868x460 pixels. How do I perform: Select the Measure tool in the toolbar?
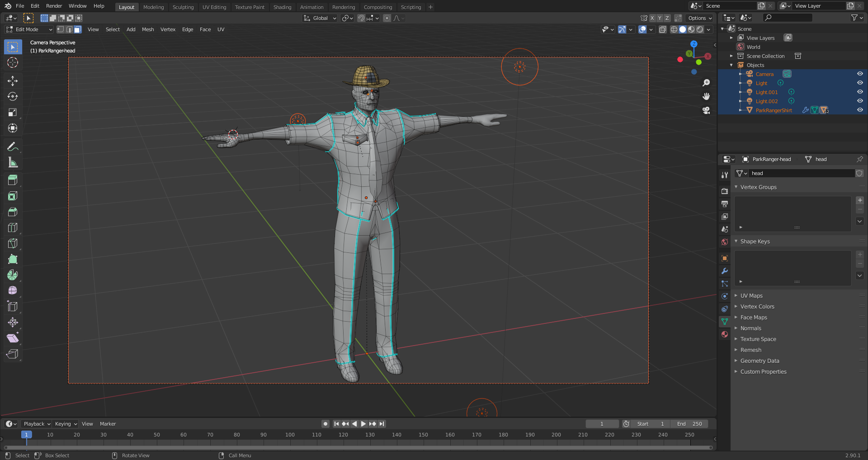click(x=13, y=162)
